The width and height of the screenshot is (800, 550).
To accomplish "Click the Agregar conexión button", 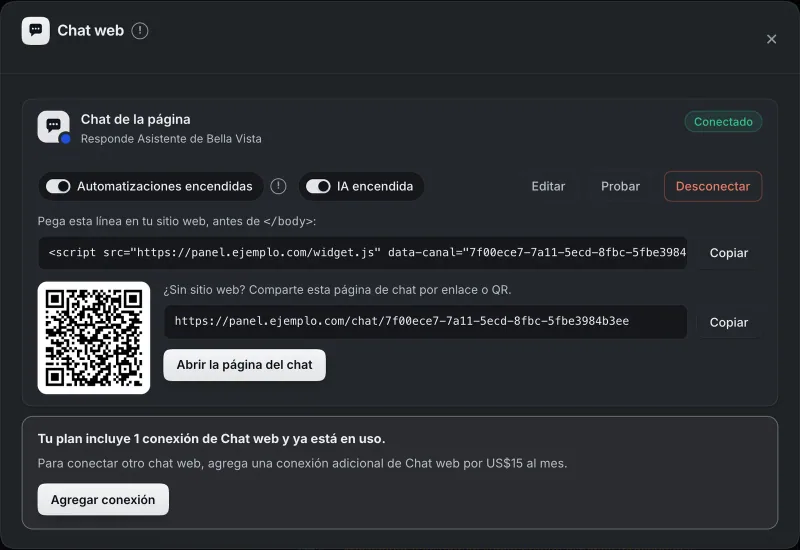I will tap(103, 499).
